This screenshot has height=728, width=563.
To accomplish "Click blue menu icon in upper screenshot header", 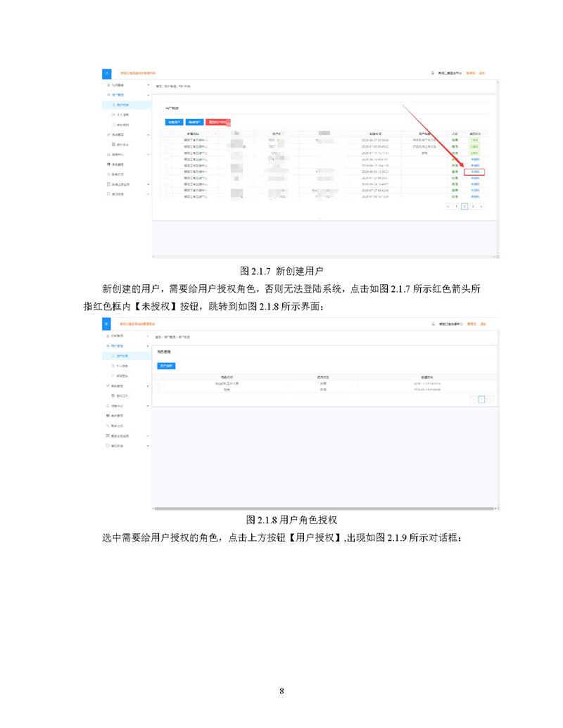I will pos(107,73).
